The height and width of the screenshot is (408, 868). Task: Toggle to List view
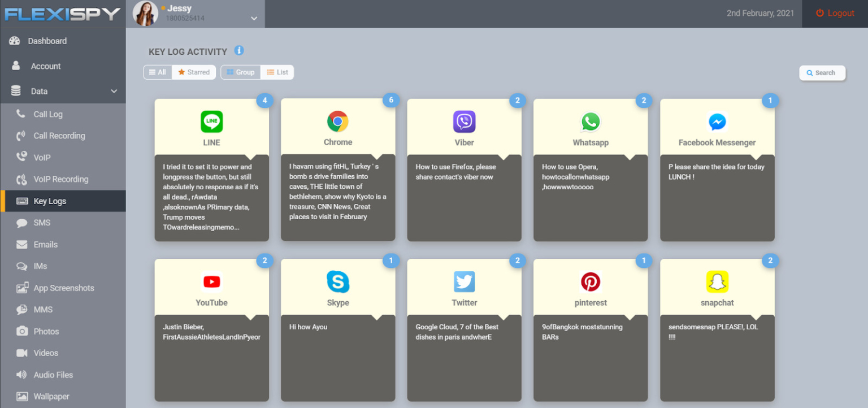[x=277, y=72]
